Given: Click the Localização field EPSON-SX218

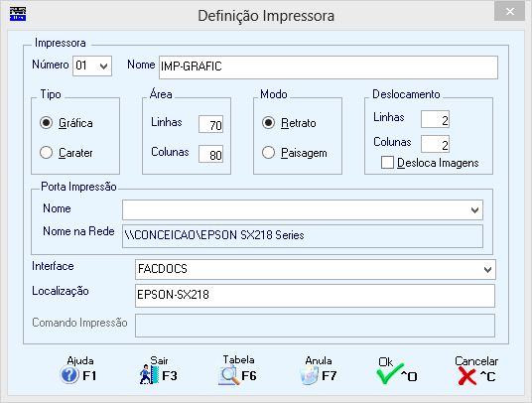Looking at the screenshot, I should (x=315, y=296).
